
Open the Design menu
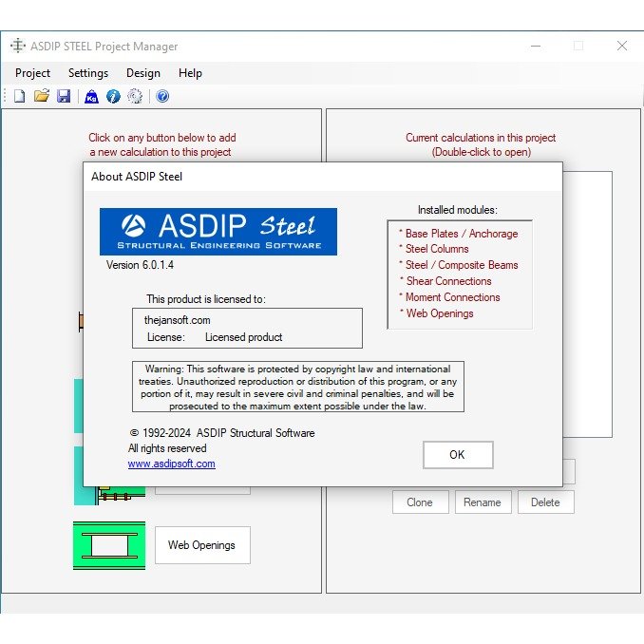coord(143,73)
